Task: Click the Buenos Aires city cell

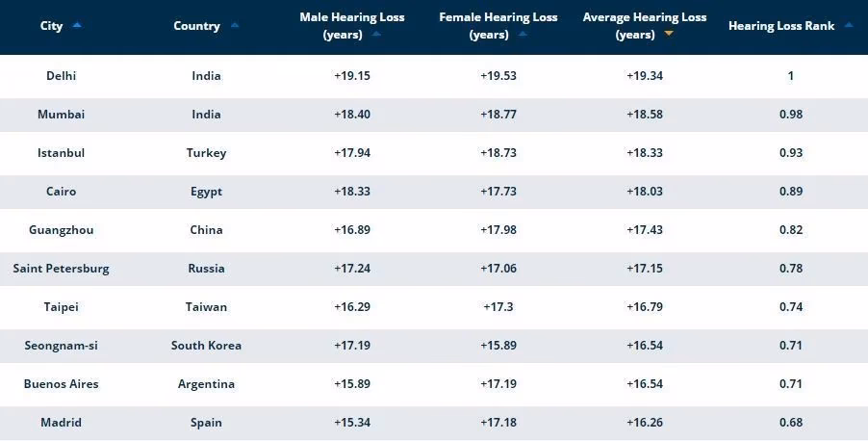Action: 62,384
